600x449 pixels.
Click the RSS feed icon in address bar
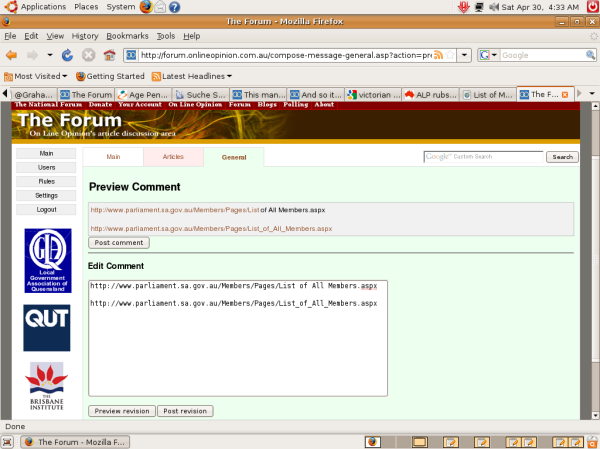click(438, 55)
